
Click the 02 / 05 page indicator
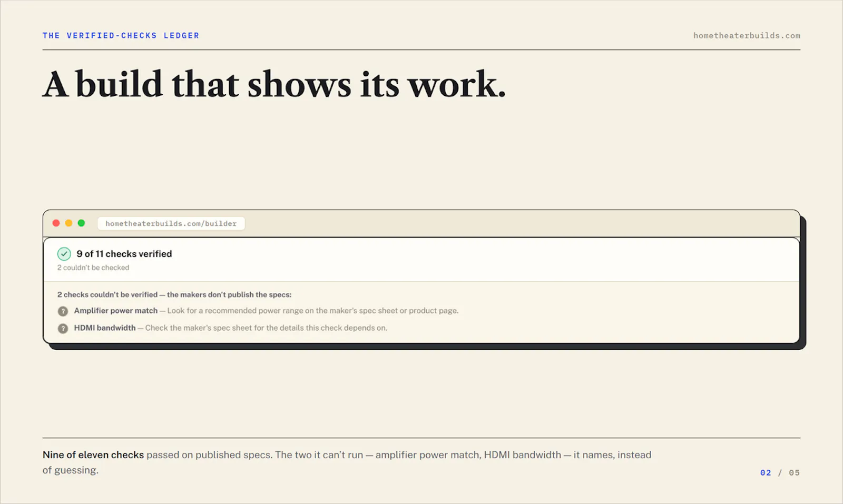click(780, 473)
